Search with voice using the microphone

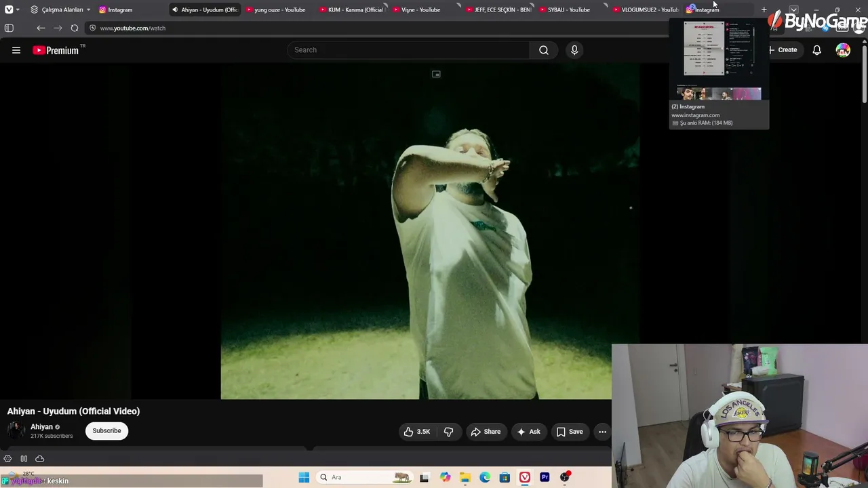(574, 50)
